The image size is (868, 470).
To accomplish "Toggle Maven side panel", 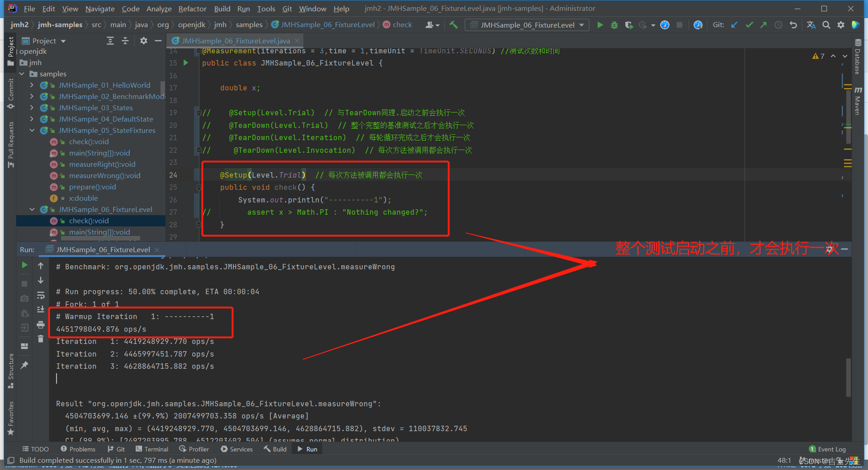I will pos(858,100).
